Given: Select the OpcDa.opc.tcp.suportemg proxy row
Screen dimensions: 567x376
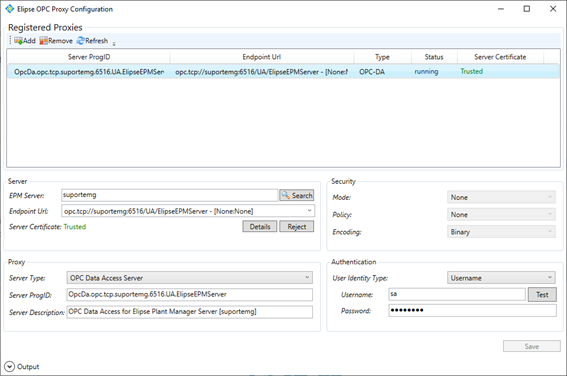Looking at the screenshot, I should pyautogui.click(x=283, y=72).
